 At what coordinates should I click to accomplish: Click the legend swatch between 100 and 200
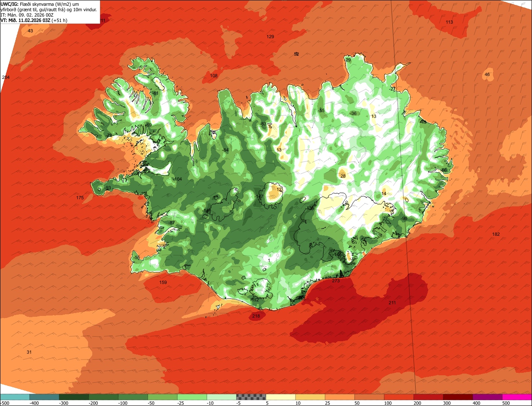click(399, 397)
